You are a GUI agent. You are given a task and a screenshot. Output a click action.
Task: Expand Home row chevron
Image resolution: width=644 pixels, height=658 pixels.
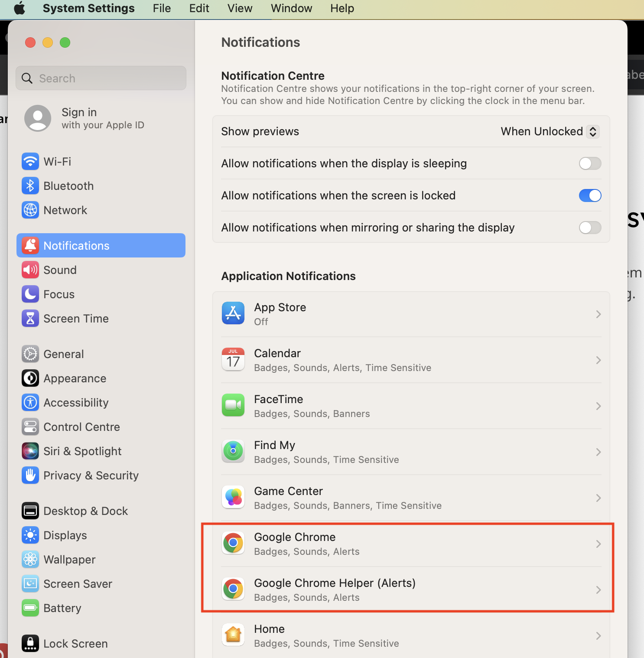click(598, 636)
